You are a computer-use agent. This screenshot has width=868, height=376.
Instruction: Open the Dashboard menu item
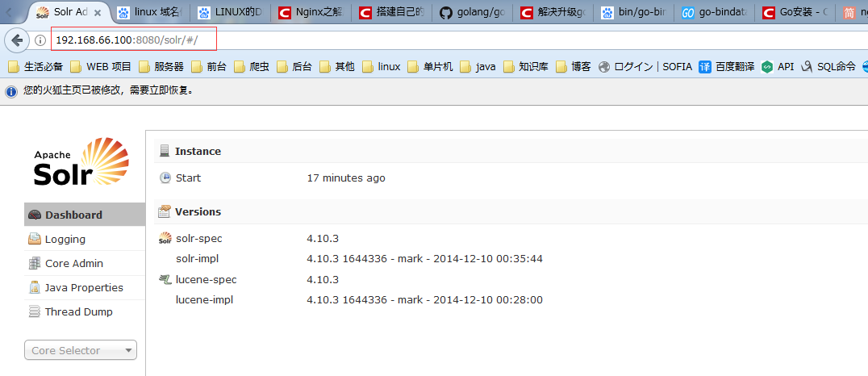85,215
